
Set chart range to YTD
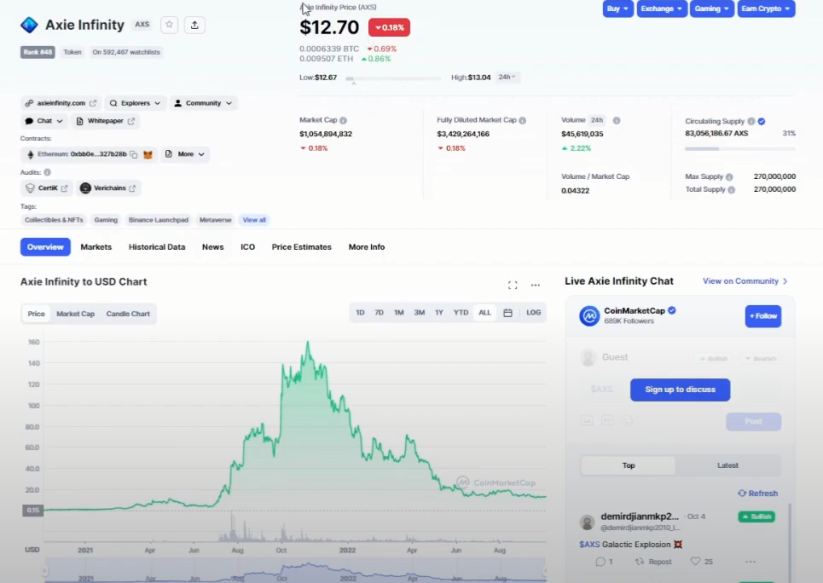[461, 313]
